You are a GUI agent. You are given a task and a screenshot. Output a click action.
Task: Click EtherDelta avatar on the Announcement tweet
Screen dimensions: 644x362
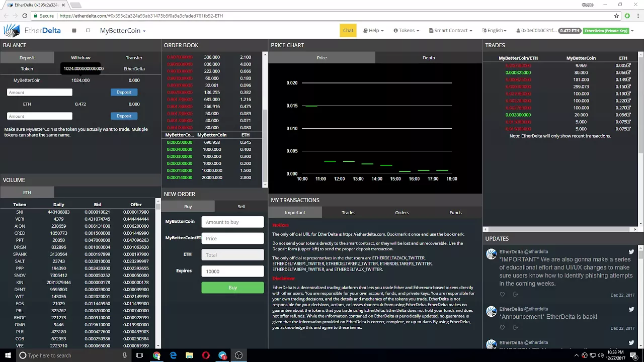[x=491, y=312]
